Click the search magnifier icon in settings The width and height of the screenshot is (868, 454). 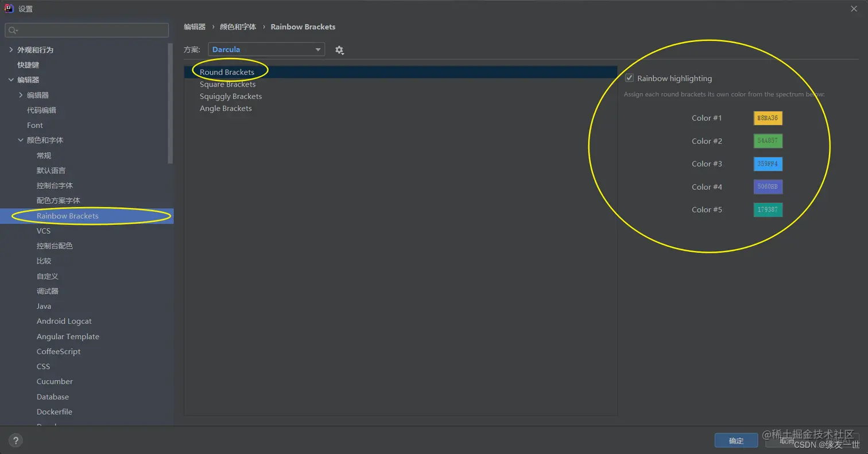tap(13, 30)
